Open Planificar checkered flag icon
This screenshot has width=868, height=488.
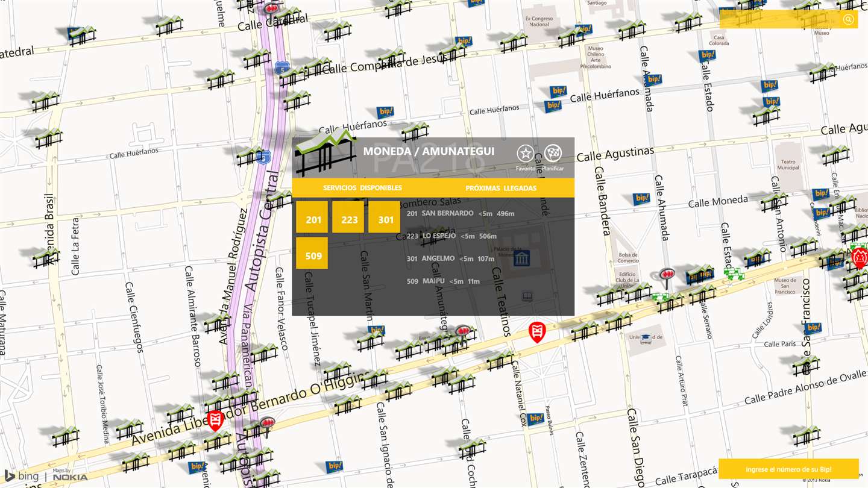(553, 154)
